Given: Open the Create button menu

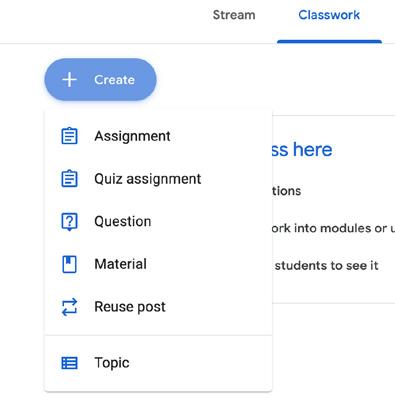Looking at the screenshot, I should (100, 80).
